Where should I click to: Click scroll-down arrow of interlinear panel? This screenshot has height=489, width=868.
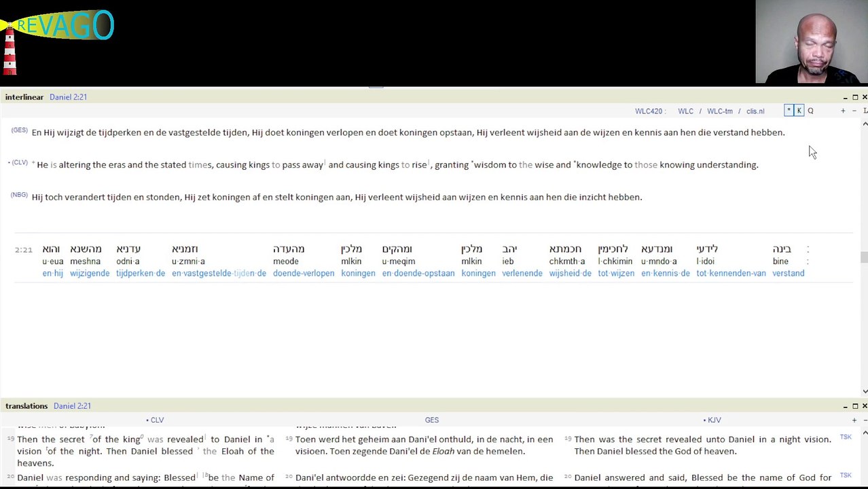864,391
